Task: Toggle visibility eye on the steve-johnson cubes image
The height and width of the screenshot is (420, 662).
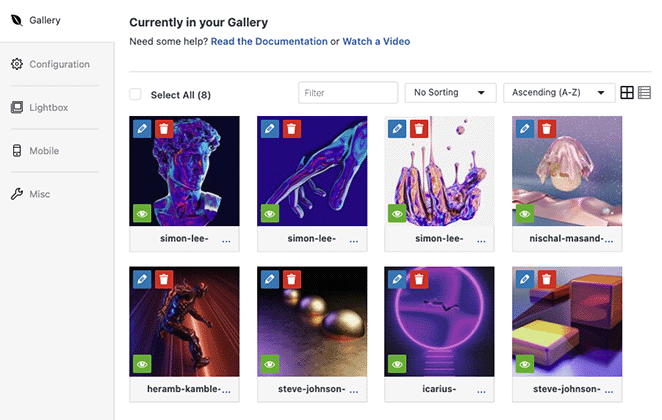Action: 525,363
